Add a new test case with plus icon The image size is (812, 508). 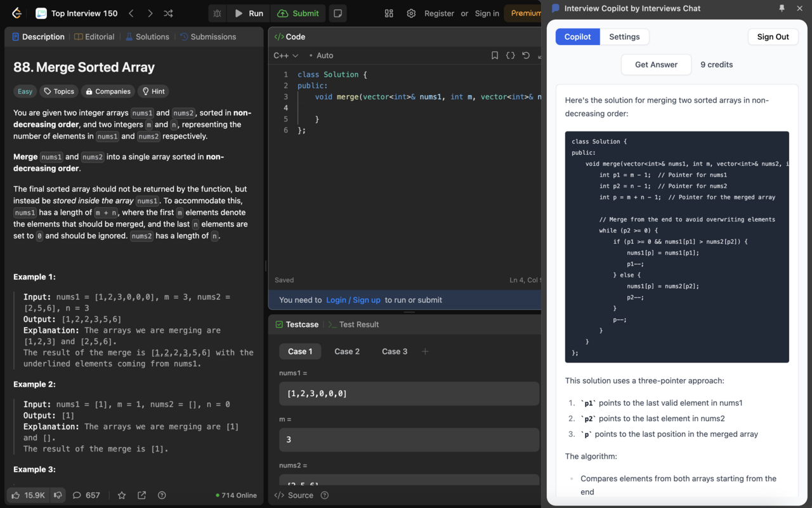(x=425, y=351)
